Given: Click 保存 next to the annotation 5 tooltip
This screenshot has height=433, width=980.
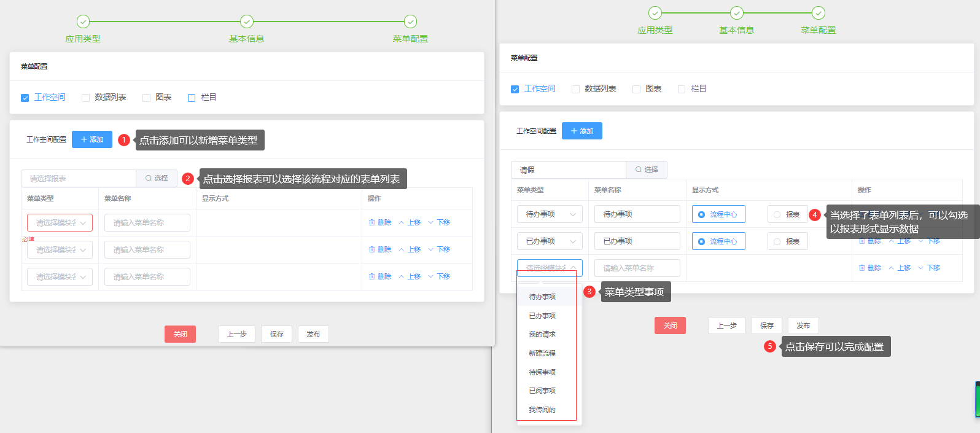Looking at the screenshot, I should [x=766, y=326].
